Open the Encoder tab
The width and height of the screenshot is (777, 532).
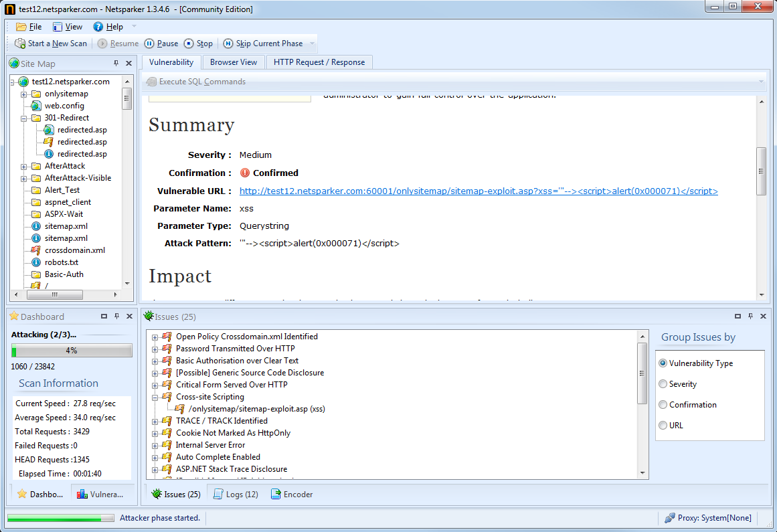[x=292, y=495]
